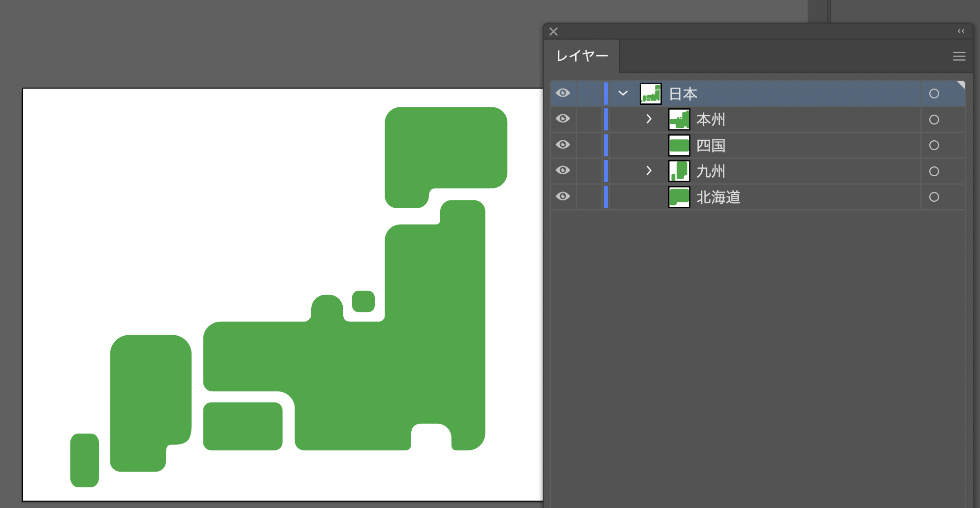Expand the 九州 sublayer group

tap(649, 171)
